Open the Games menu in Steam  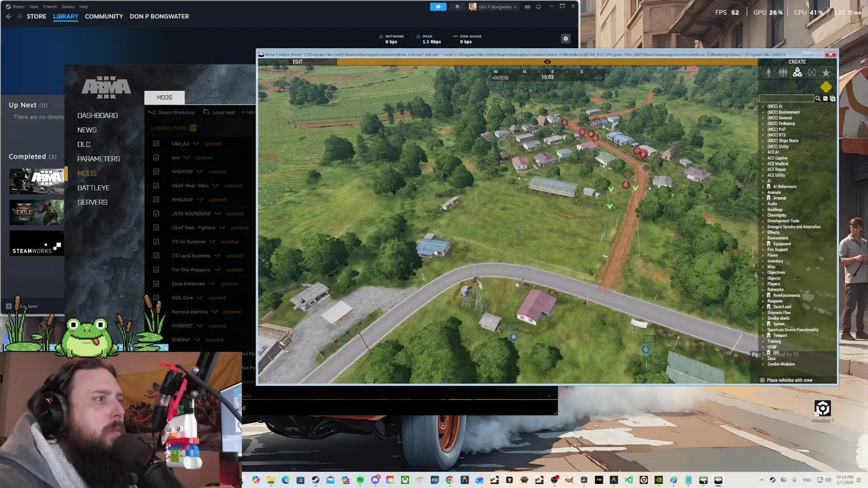point(68,7)
